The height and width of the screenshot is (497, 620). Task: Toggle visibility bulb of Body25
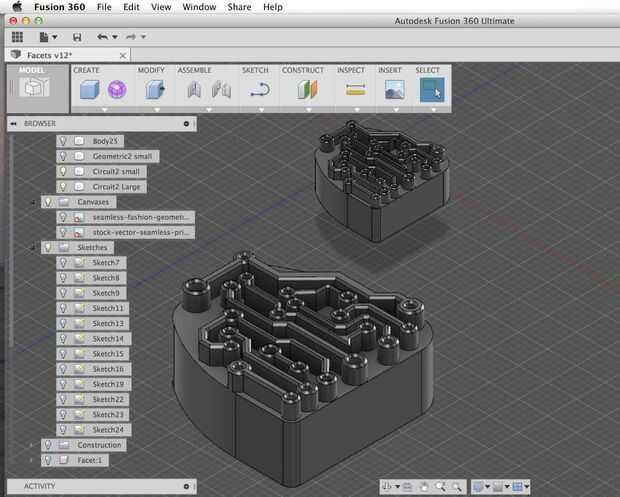(62, 141)
